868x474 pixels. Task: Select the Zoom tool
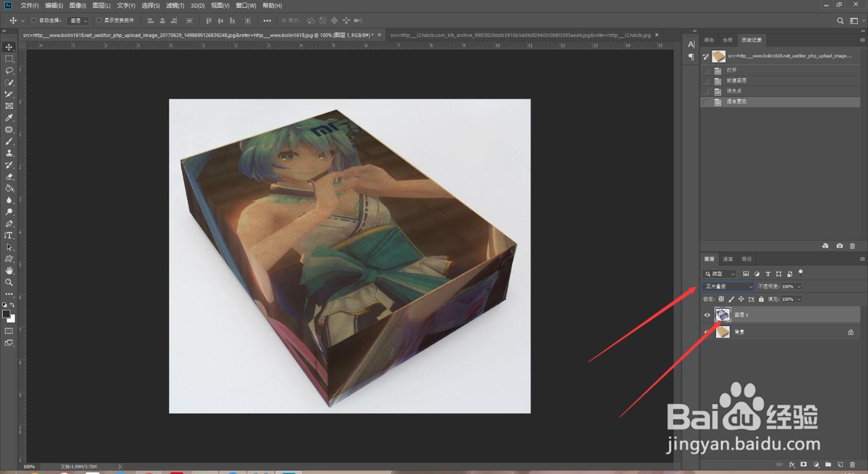click(x=9, y=282)
